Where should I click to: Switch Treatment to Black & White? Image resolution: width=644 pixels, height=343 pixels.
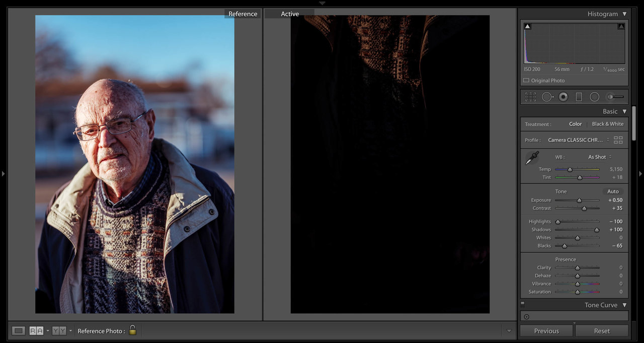607,124
